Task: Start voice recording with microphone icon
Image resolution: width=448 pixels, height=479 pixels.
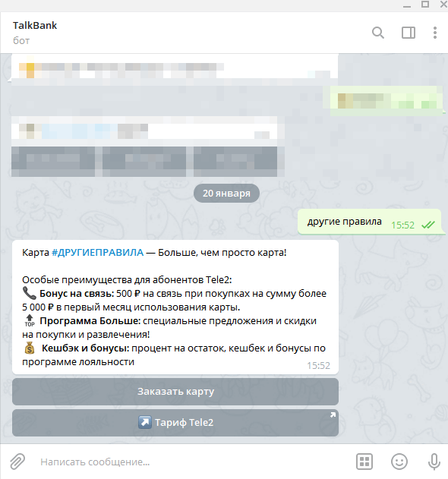Action: coord(434,462)
